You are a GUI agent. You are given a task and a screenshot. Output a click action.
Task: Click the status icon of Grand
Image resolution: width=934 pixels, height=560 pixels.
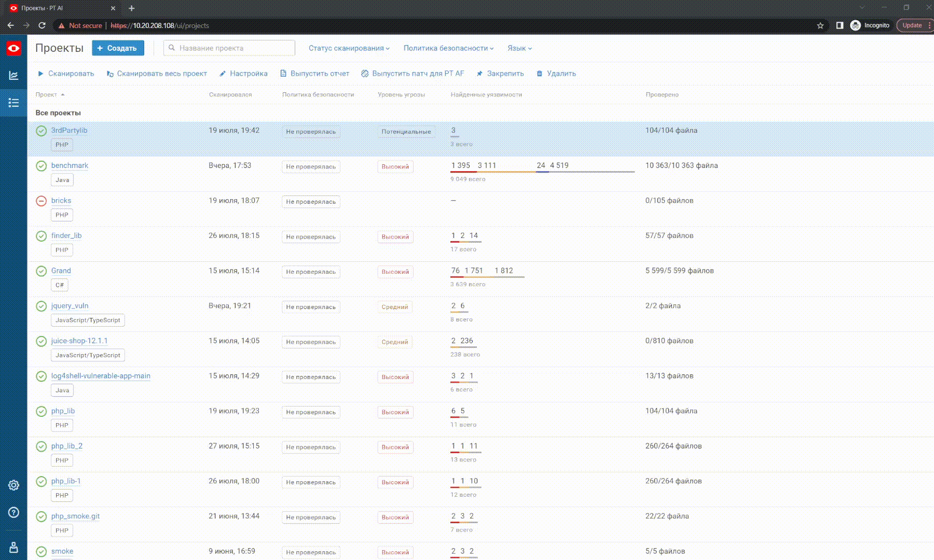tap(42, 271)
